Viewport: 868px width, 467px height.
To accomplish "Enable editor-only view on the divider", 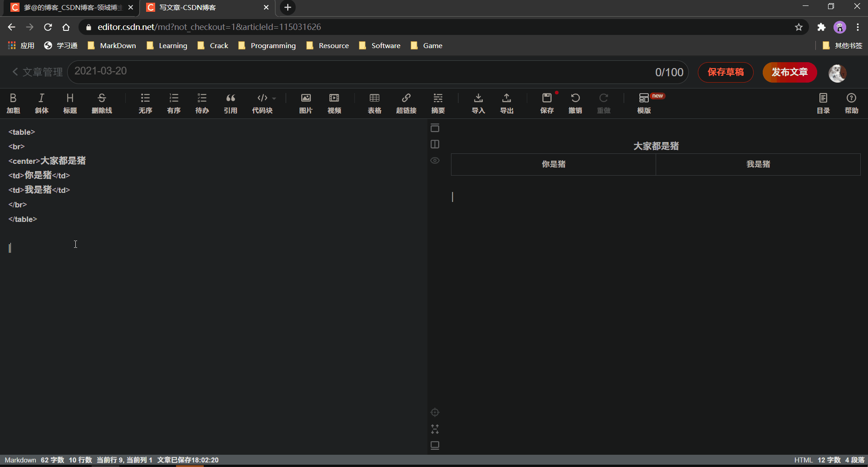I will point(435,128).
